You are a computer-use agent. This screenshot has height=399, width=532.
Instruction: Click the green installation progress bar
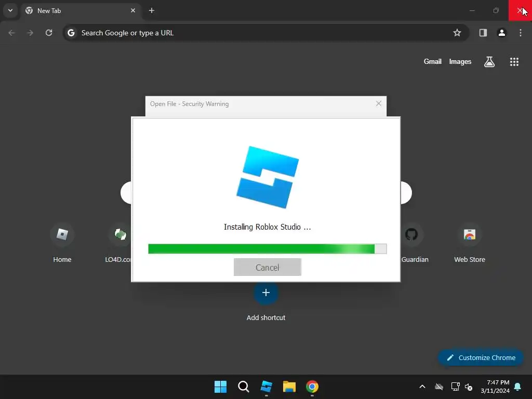[268, 249]
